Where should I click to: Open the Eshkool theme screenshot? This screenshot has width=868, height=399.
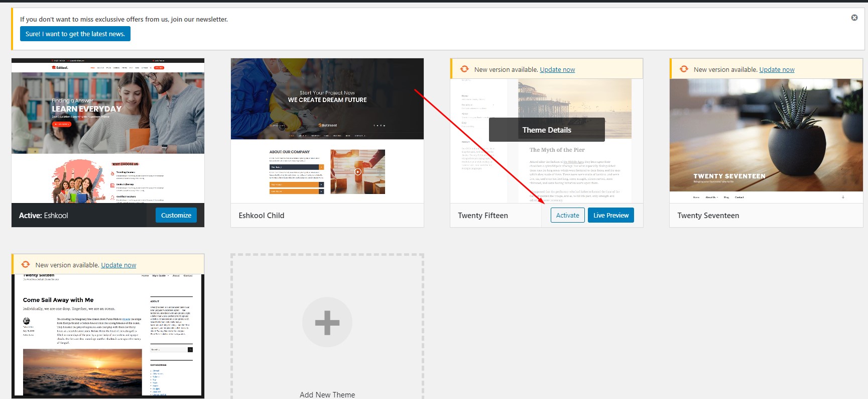tap(108, 131)
